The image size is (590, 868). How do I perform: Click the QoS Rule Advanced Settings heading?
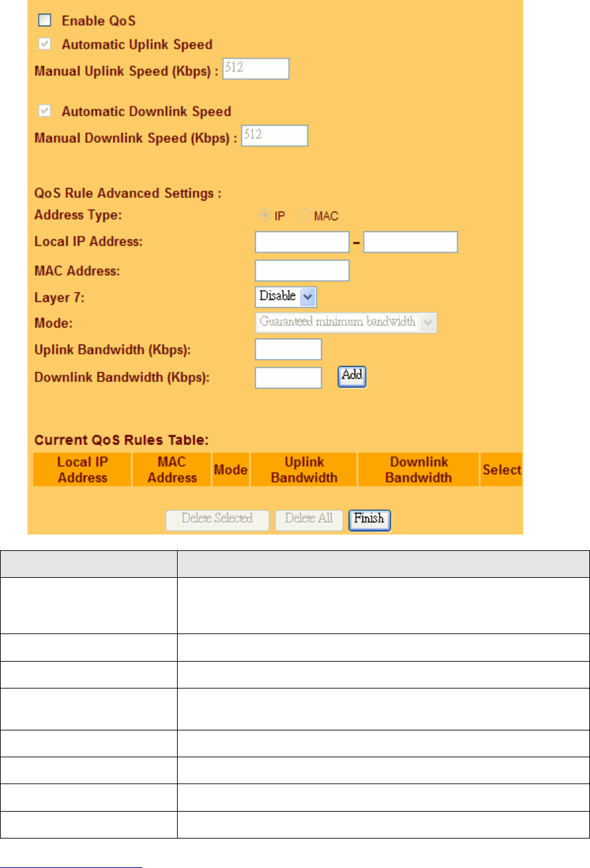coord(128,193)
